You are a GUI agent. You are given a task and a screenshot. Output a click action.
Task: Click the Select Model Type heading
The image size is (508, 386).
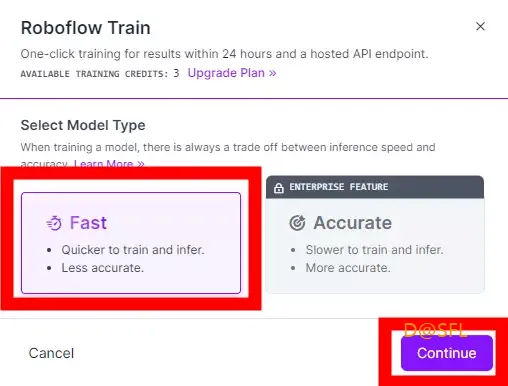pos(83,126)
